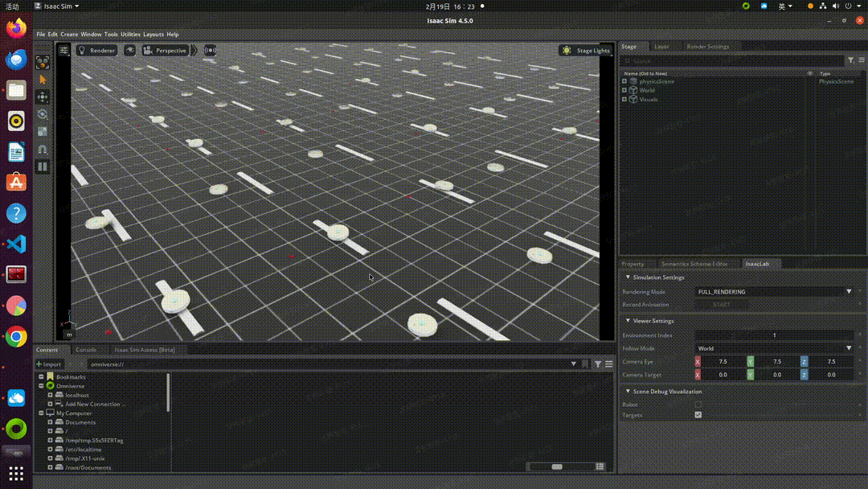The image size is (868, 489).
Task: Collapse the Viewer Settings section
Action: 628,321
